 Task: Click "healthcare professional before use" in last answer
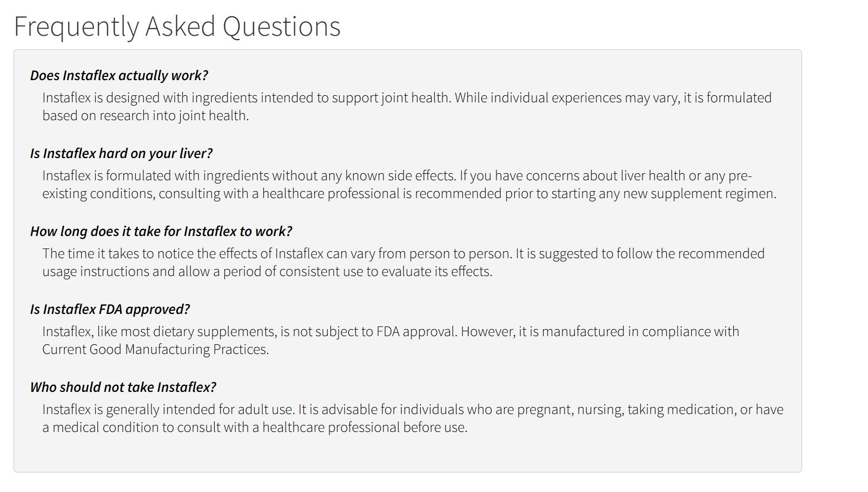(x=365, y=428)
